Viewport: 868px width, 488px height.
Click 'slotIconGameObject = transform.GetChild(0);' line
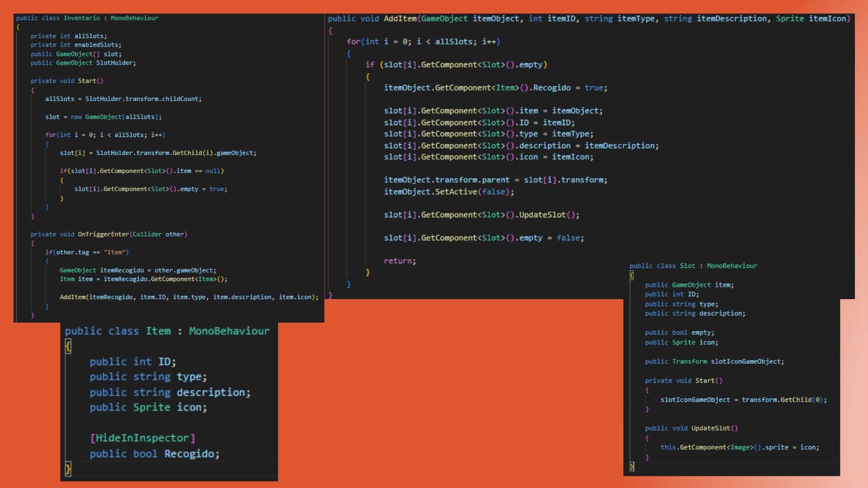click(744, 399)
